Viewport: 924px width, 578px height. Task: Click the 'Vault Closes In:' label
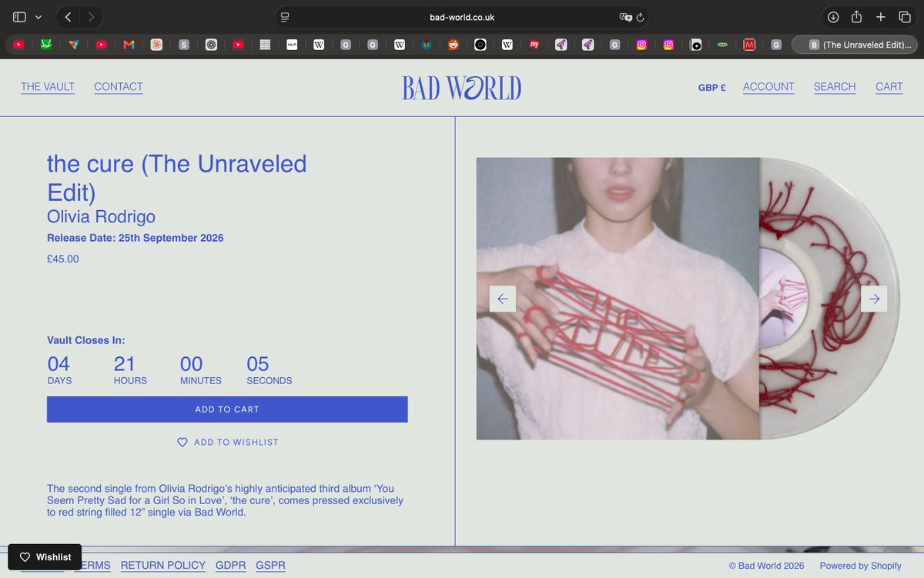pyautogui.click(x=86, y=340)
